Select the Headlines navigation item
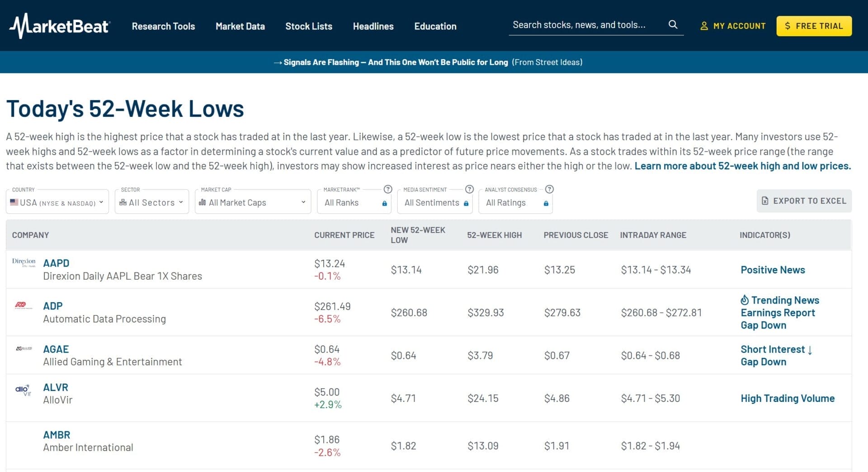Viewport: 868px width, 472px height. click(373, 26)
